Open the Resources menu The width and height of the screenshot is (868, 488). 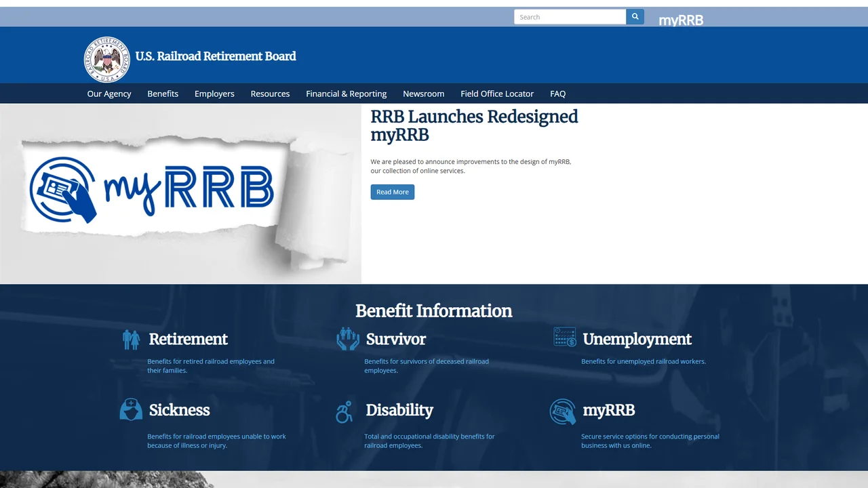(x=270, y=94)
